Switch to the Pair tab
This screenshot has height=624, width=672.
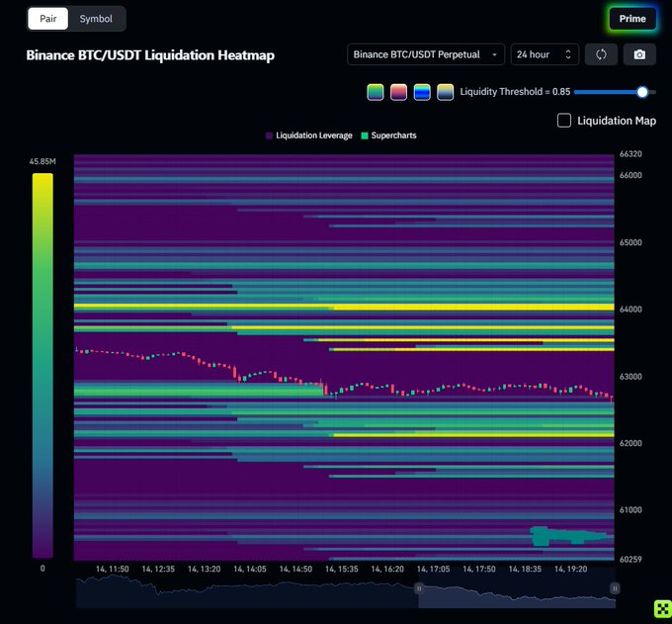[x=48, y=19]
